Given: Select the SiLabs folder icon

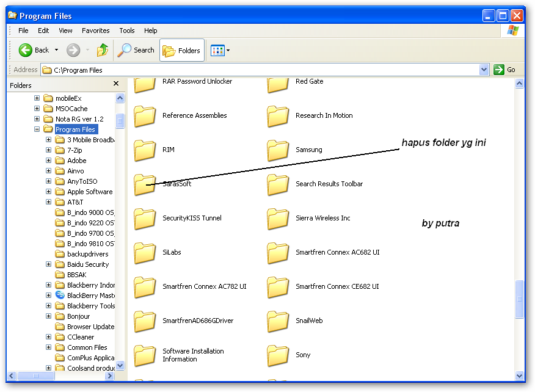Looking at the screenshot, I should coord(145,253).
